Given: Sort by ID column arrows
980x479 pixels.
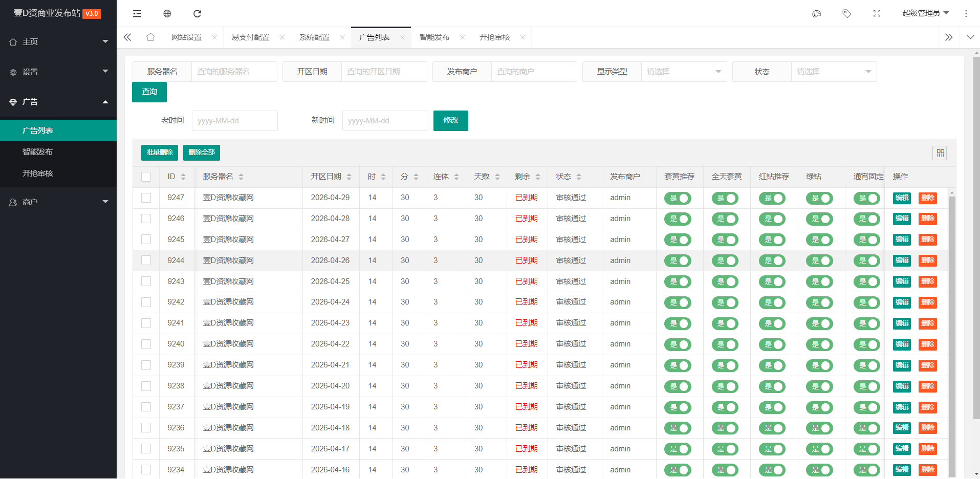Looking at the screenshot, I should pyautogui.click(x=183, y=177).
